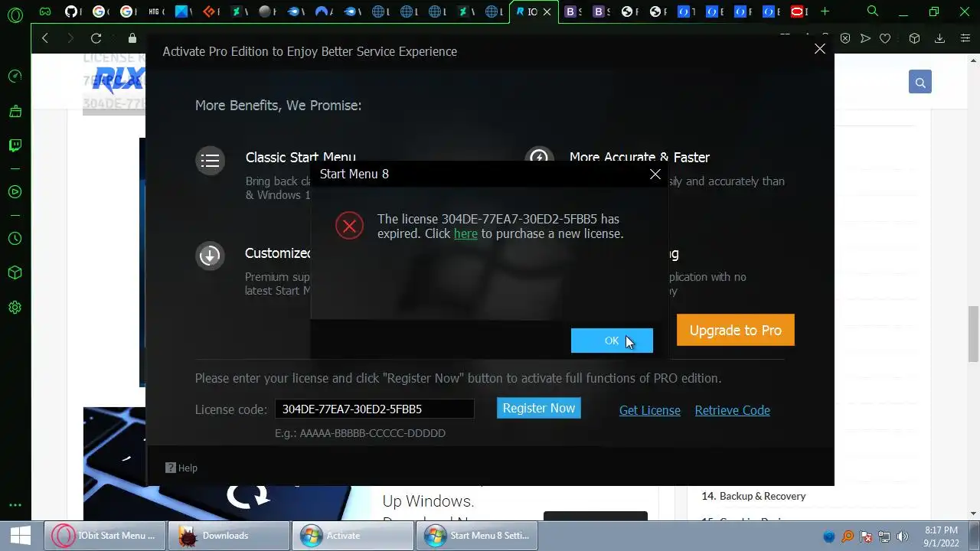The height and width of the screenshot is (551, 980).
Task: Open Help in the Activate window
Action: [181, 468]
